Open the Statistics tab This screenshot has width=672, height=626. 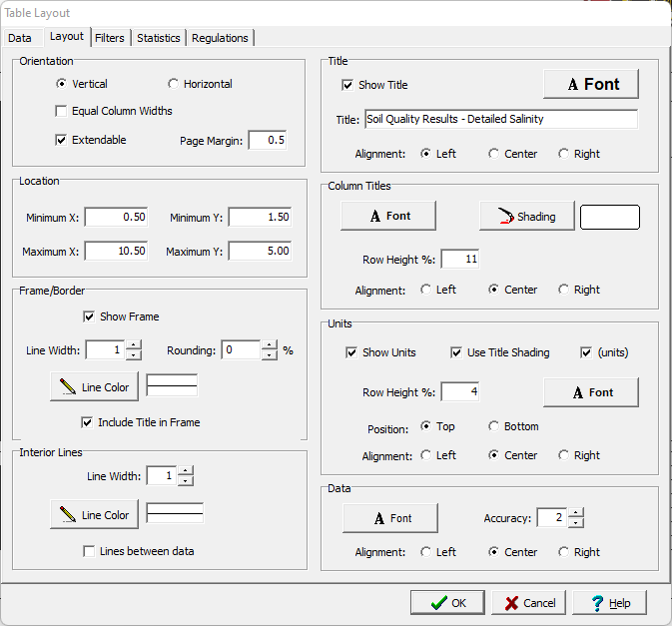point(159,38)
